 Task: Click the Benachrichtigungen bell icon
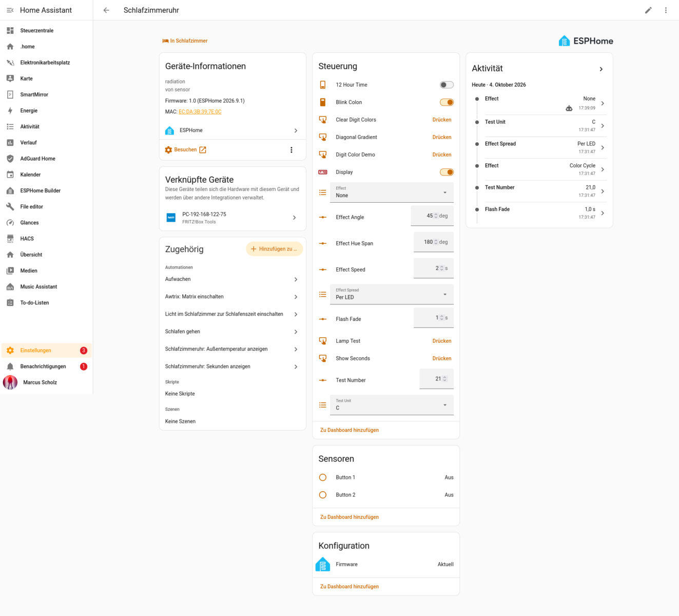point(10,367)
